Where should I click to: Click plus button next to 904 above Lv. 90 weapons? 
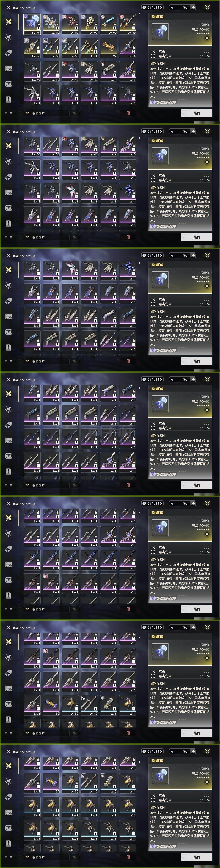(193, 7)
